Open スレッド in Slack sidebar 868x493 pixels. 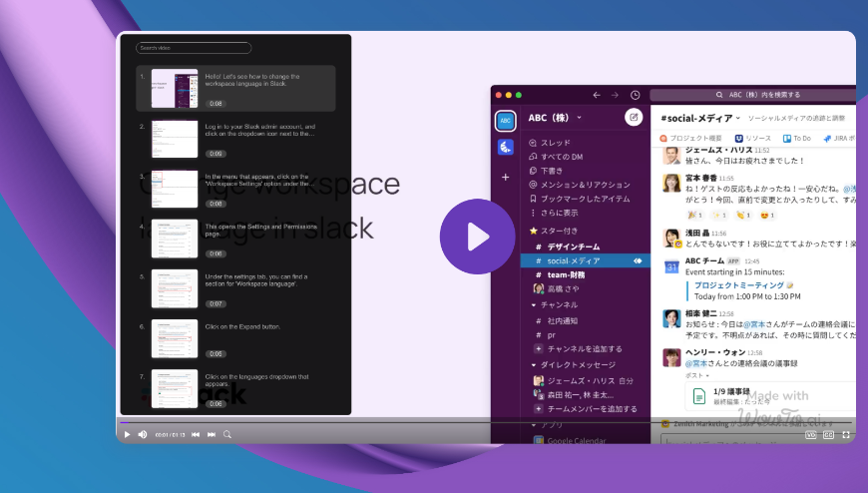tap(550, 143)
